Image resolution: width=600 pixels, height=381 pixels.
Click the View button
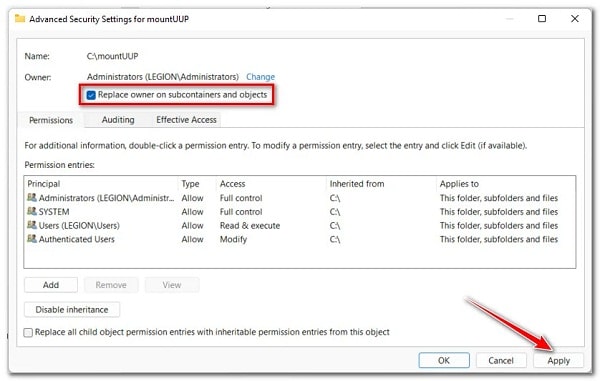(172, 285)
